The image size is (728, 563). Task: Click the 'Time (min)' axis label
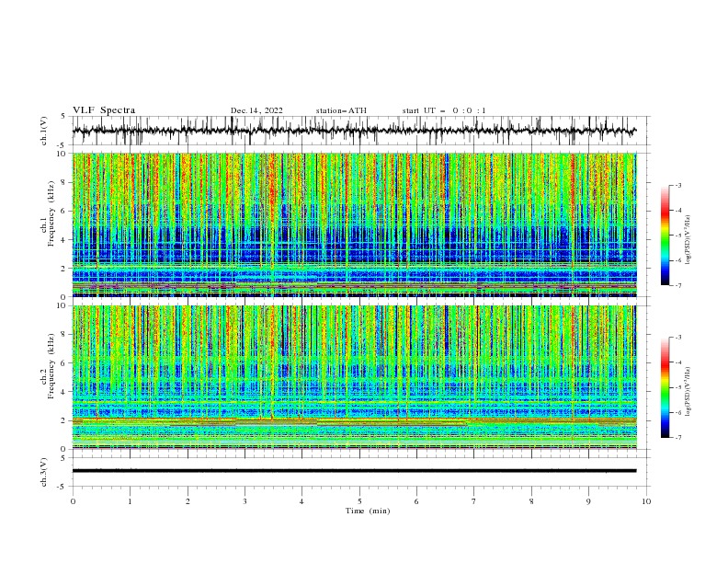coord(368,511)
